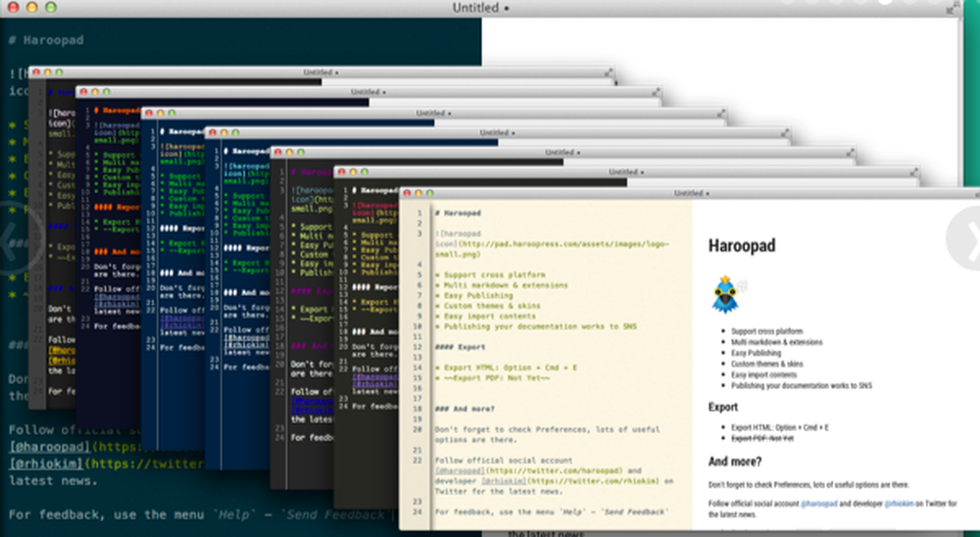Minimize the front cream-themed editor window
This screenshot has height=537, width=980.
point(418,193)
